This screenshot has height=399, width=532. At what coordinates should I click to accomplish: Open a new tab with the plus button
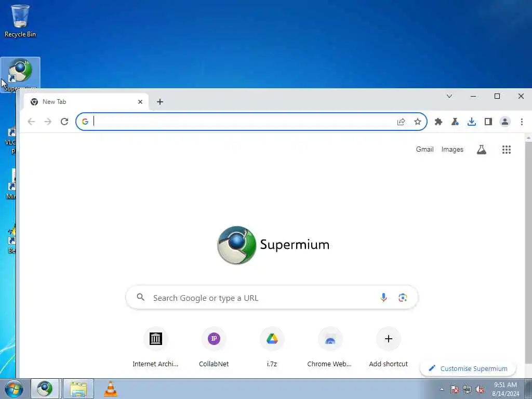[160, 102]
